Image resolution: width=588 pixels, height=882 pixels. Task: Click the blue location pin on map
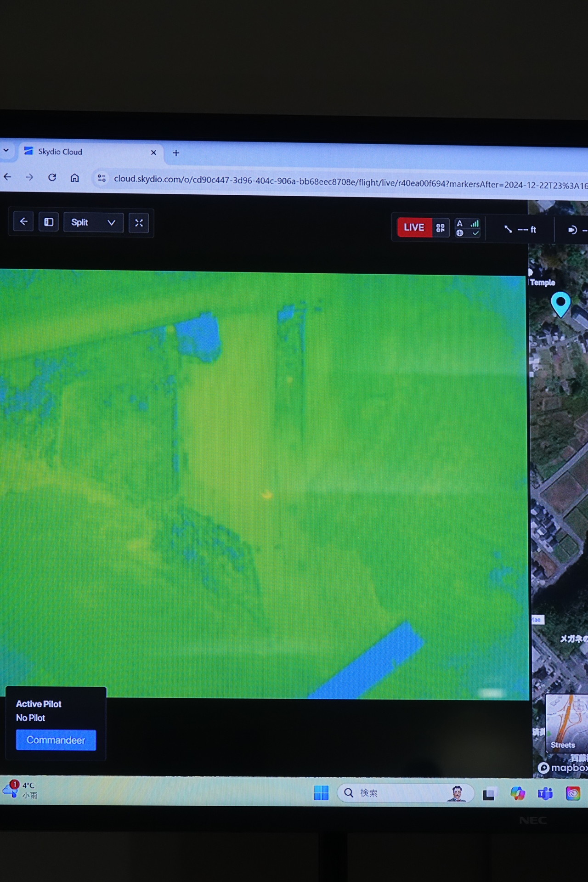(x=560, y=304)
